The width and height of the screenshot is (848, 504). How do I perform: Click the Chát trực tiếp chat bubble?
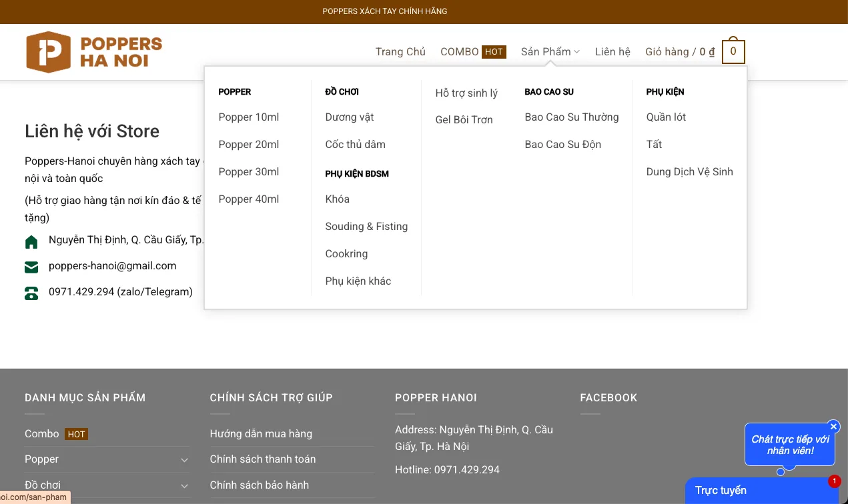(x=790, y=445)
